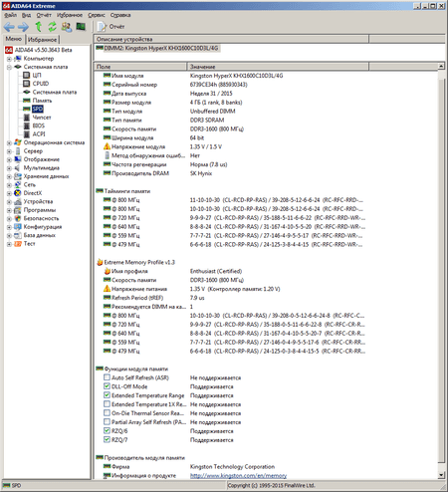Select the SPD tree item
The width and height of the screenshot is (448, 492).
pos(38,109)
